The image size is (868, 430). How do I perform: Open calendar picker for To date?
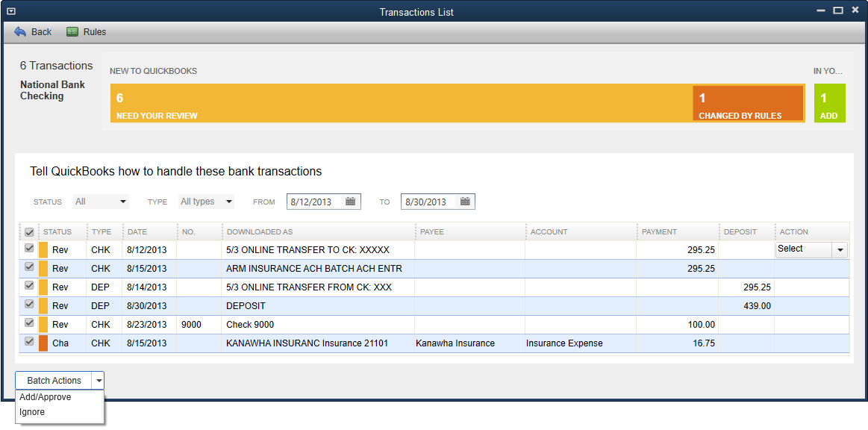[x=465, y=202]
